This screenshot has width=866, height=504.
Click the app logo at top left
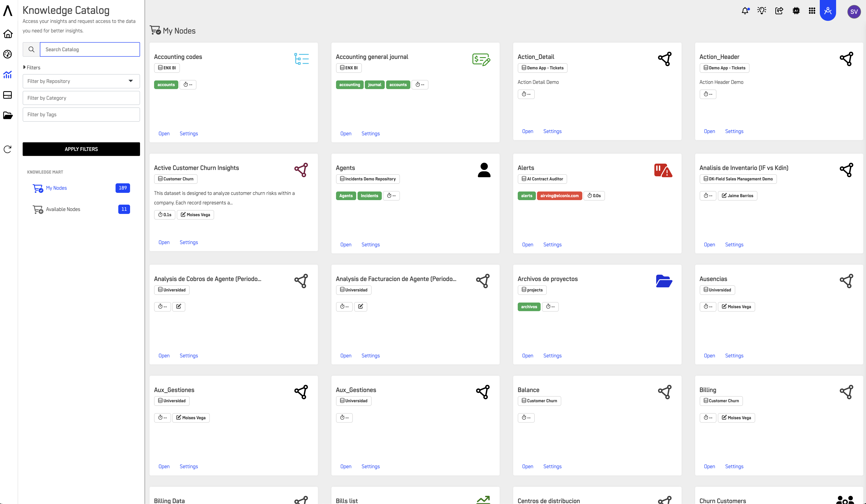[x=7, y=10]
